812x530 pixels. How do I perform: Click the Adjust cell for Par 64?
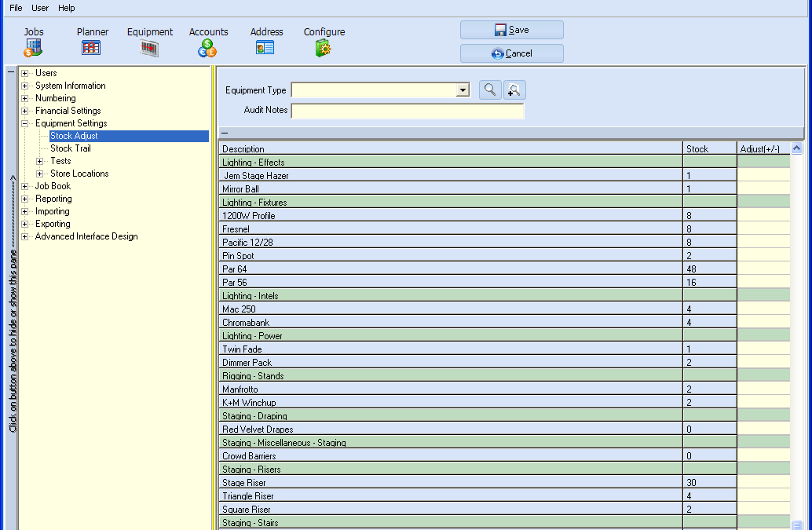(763, 269)
